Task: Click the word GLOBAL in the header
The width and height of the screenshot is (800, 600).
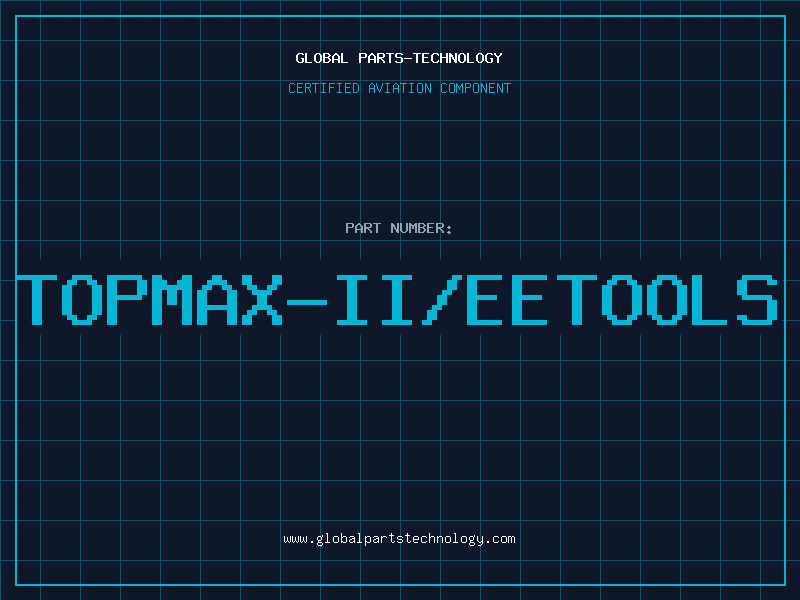Action: [321, 58]
